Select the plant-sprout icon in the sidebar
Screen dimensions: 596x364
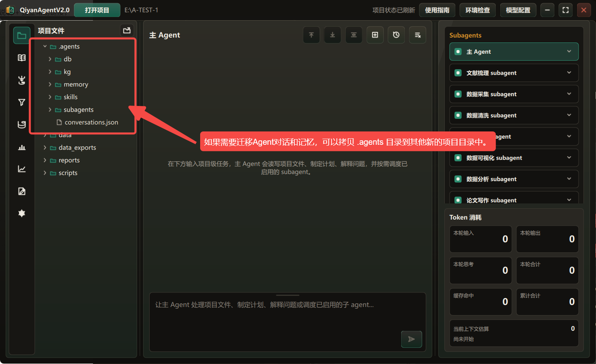(x=22, y=80)
